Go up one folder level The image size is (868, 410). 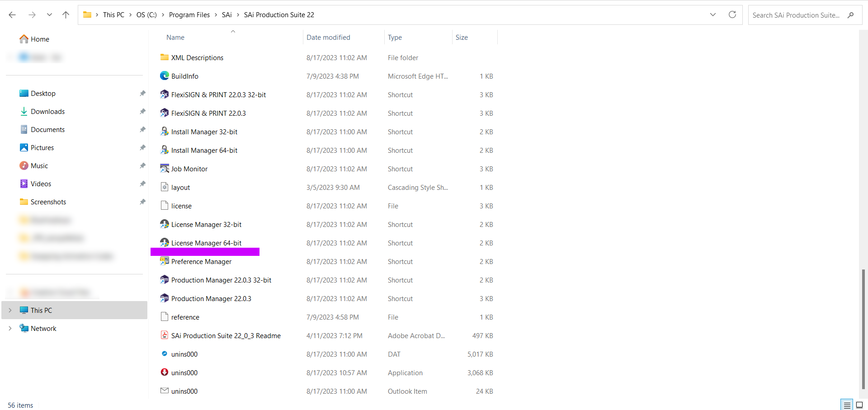click(x=66, y=15)
